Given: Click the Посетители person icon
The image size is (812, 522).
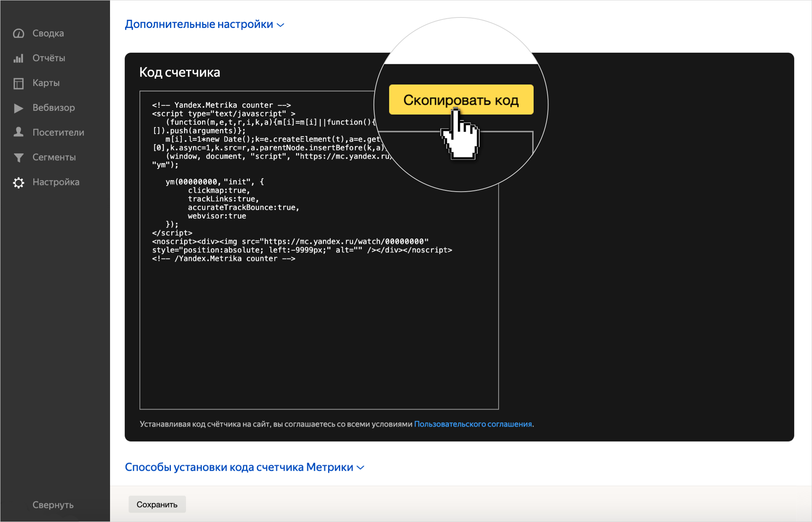Looking at the screenshot, I should pos(19,132).
